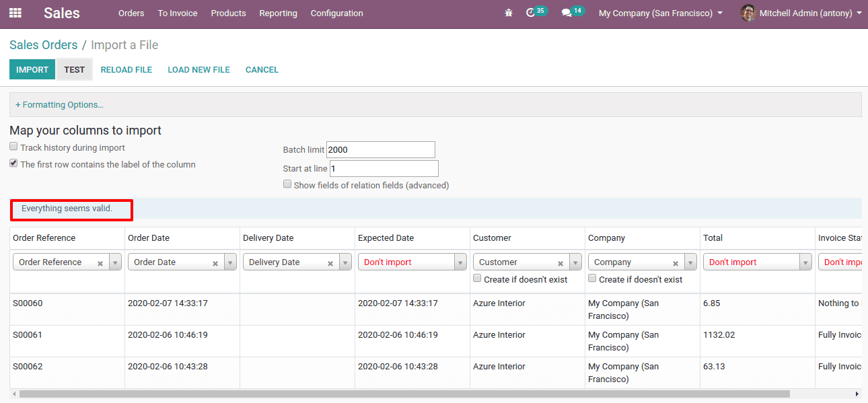Expand Formatting Options section
Viewport: 868px width, 403px height.
click(59, 105)
